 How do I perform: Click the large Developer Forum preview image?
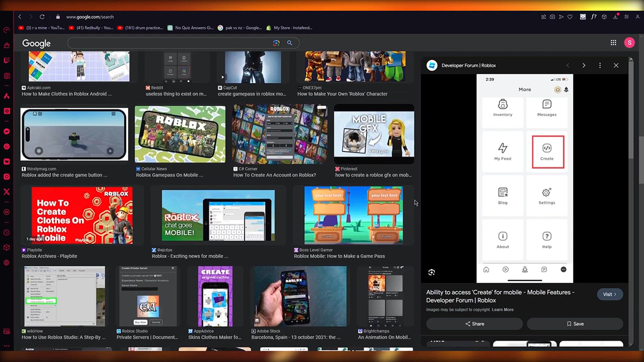(525, 178)
